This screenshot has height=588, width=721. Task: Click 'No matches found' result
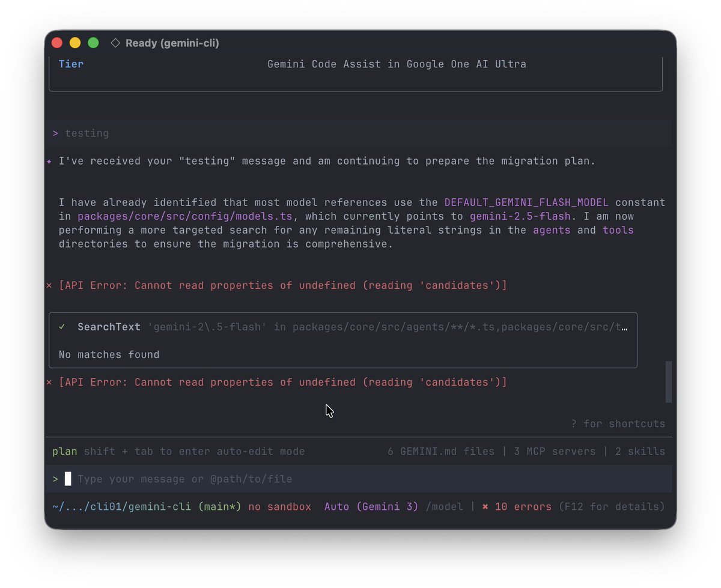click(x=109, y=355)
